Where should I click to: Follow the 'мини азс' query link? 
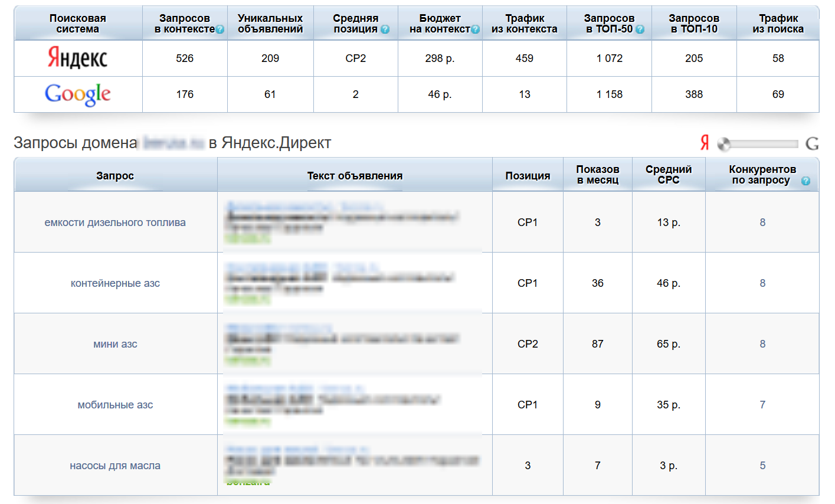(x=115, y=344)
